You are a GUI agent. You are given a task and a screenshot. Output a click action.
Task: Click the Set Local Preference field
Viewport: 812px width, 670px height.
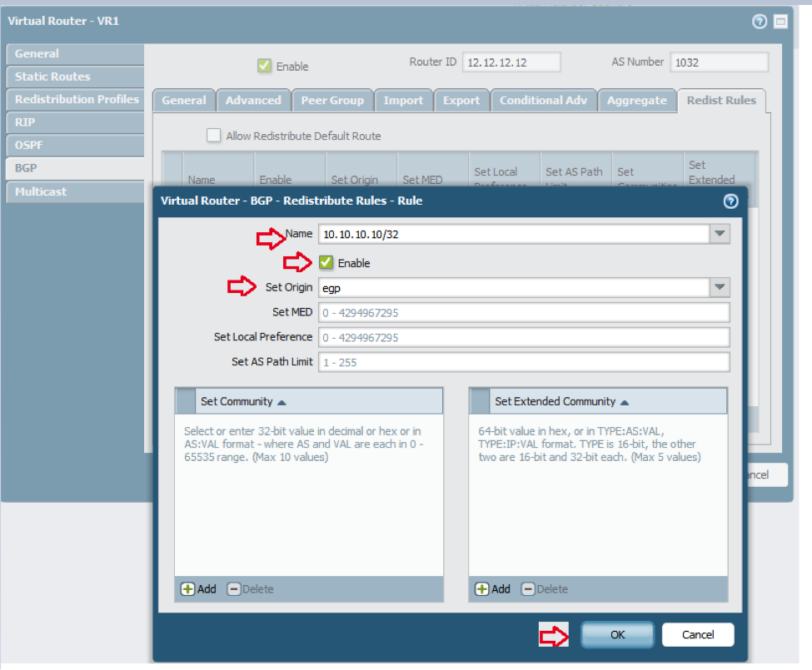coord(524,337)
